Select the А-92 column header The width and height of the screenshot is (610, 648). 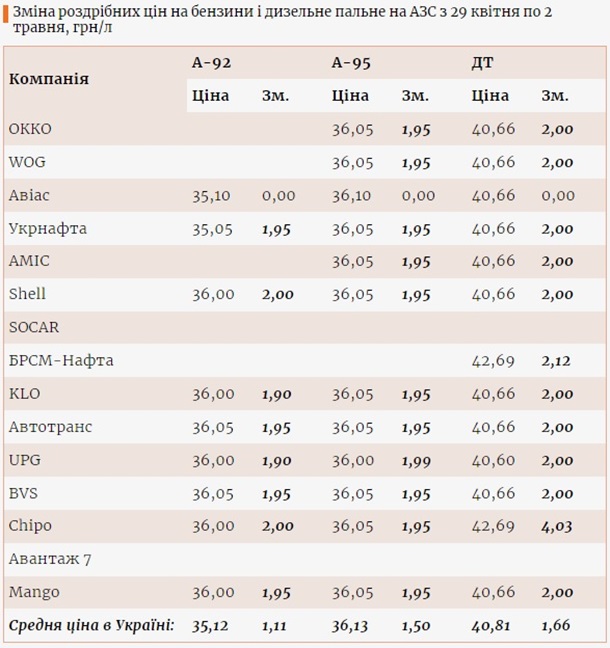[211, 62]
